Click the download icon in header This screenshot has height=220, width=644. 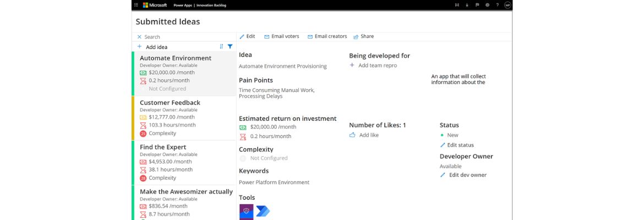click(467, 5)
